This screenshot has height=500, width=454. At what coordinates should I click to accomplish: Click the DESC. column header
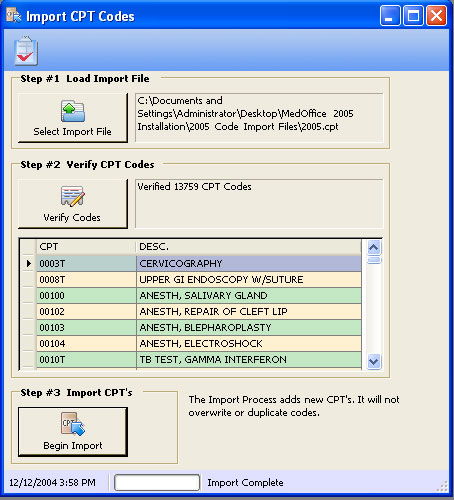249,247
